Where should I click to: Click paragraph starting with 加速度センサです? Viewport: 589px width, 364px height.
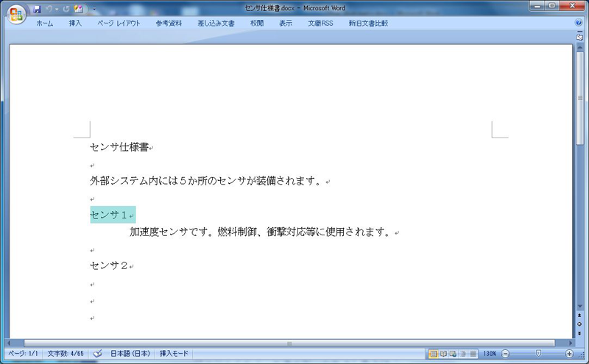(x=261, y=232)
